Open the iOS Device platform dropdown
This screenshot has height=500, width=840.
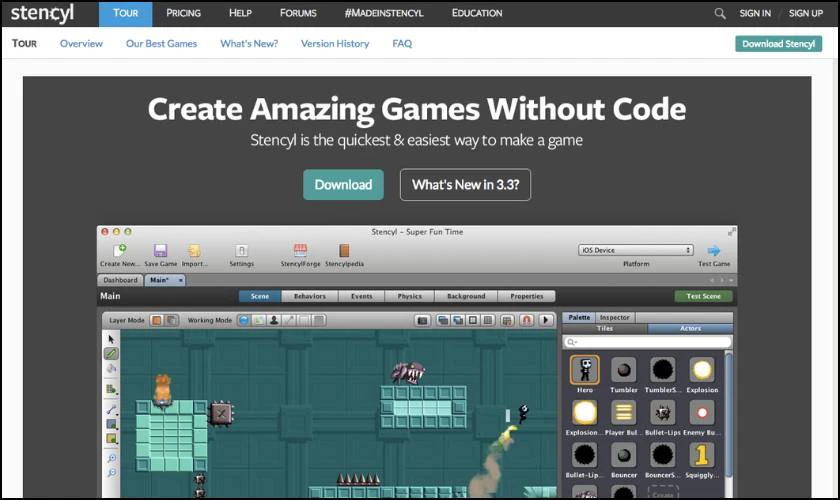(636, 250)
